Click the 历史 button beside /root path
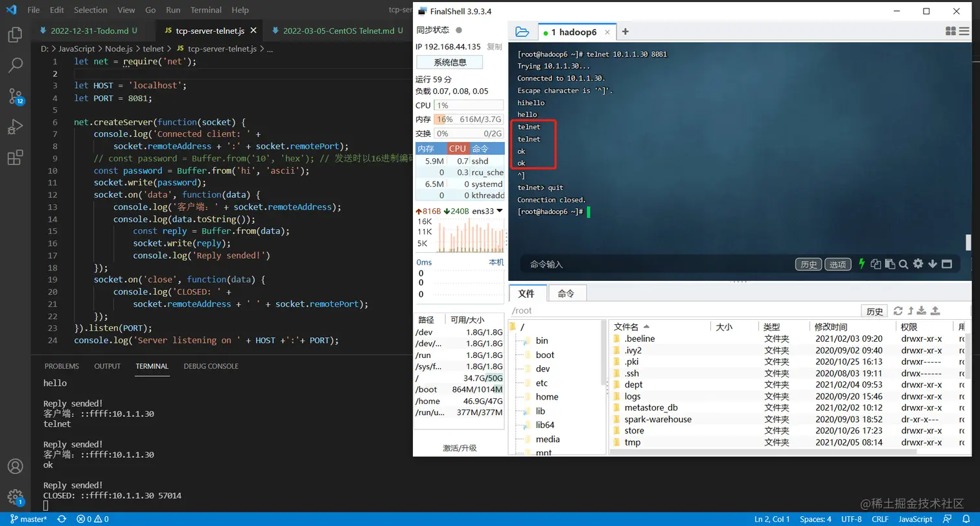This screenshot has width=980, height=526. [874, 311]
